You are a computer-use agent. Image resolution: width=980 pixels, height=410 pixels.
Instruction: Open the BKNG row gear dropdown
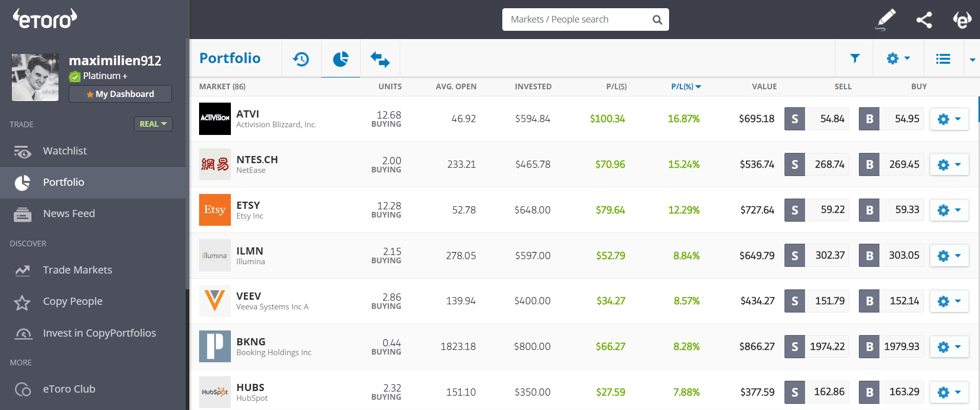pyautogui.click(x=949, y=347)
